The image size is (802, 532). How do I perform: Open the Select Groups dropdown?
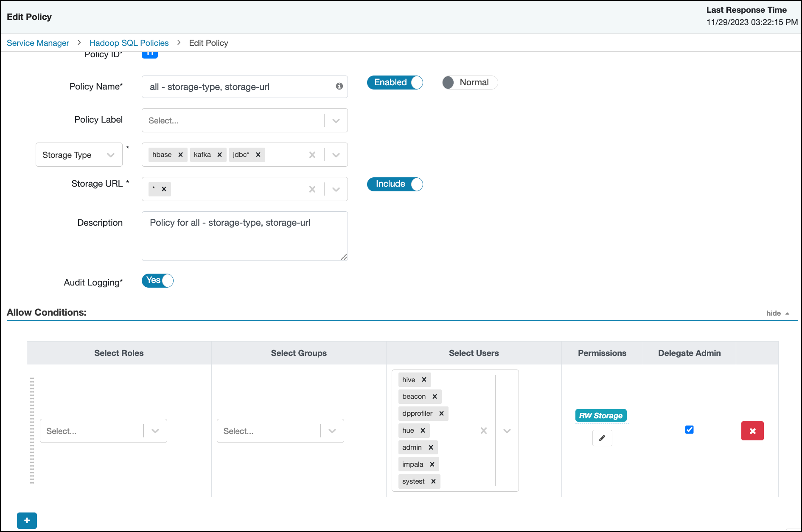click(331, 431)
